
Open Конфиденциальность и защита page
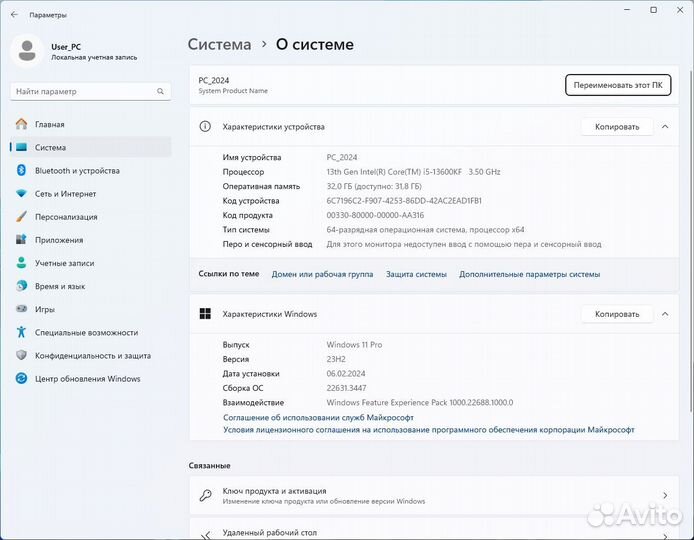(90, 355)
